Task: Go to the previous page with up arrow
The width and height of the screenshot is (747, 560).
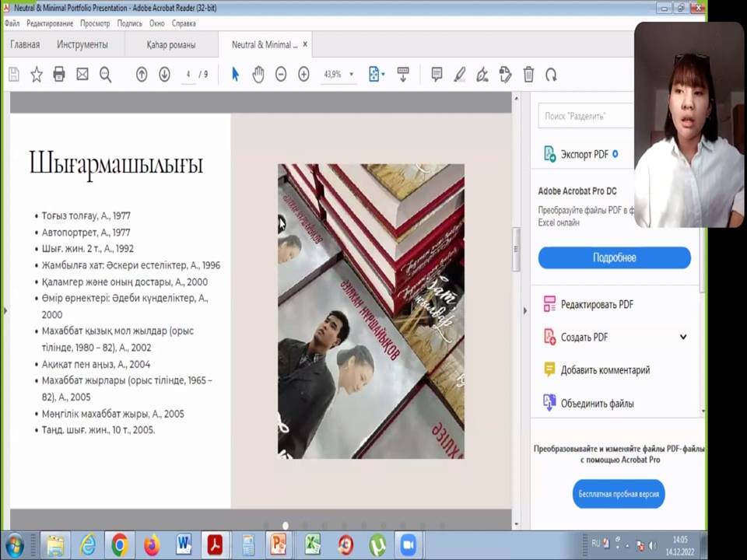Action: pyautogui.click(x=142, y=75)
